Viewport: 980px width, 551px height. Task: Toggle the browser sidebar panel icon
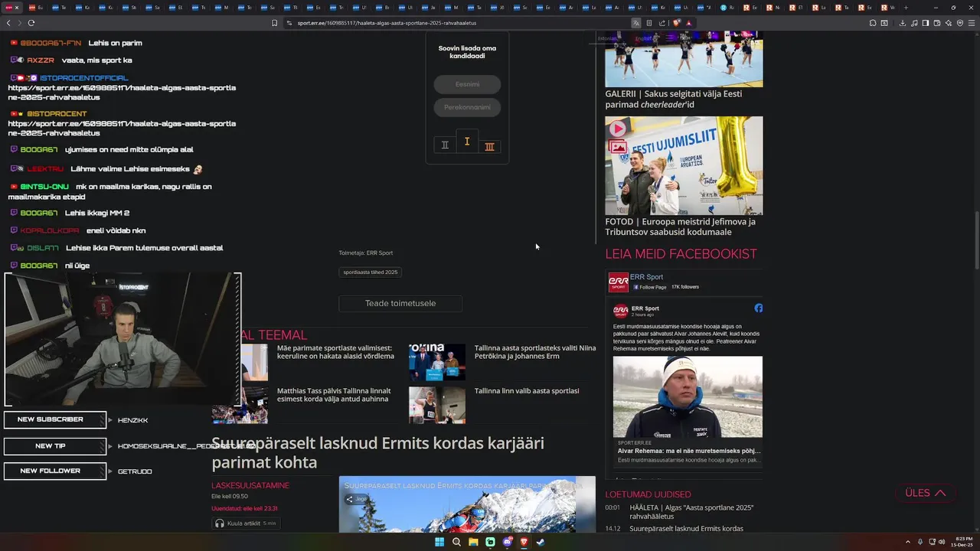[926, 23]
